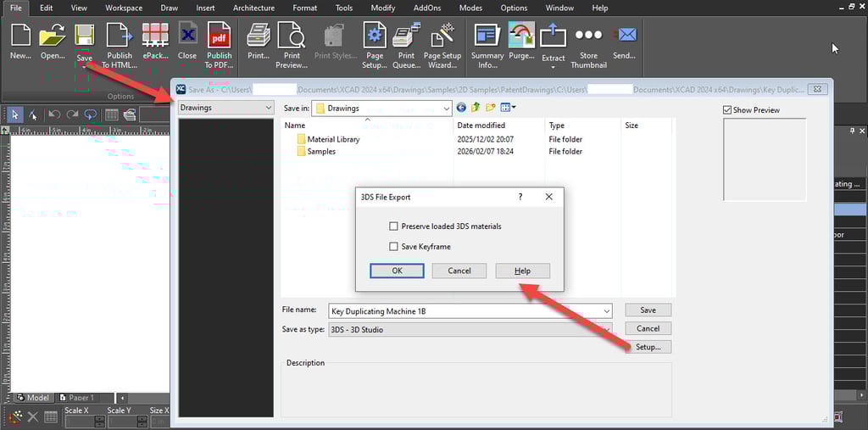Click the table grid icon on the bottom bar
Image resolution: width=868 pixels, height=430 pixels.
tap(50, 416)
